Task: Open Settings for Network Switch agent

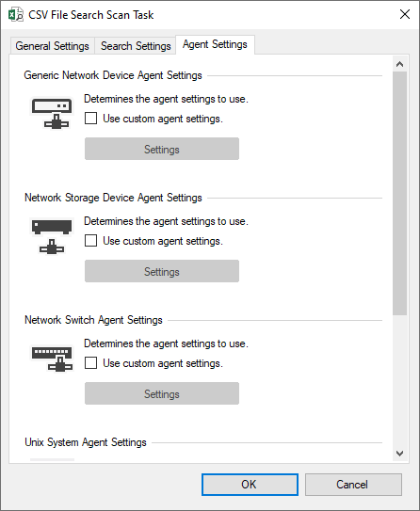Action: click(162, 393)
